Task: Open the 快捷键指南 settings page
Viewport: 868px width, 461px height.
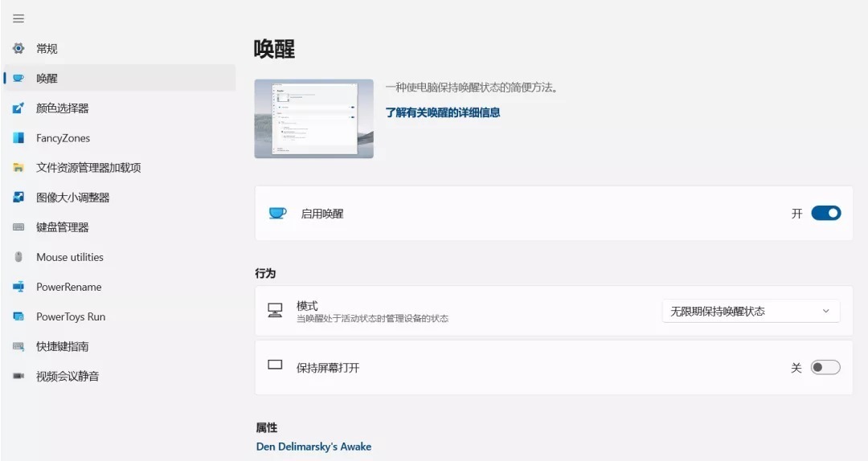Action: pyautogui.click(x=120, y=347)
